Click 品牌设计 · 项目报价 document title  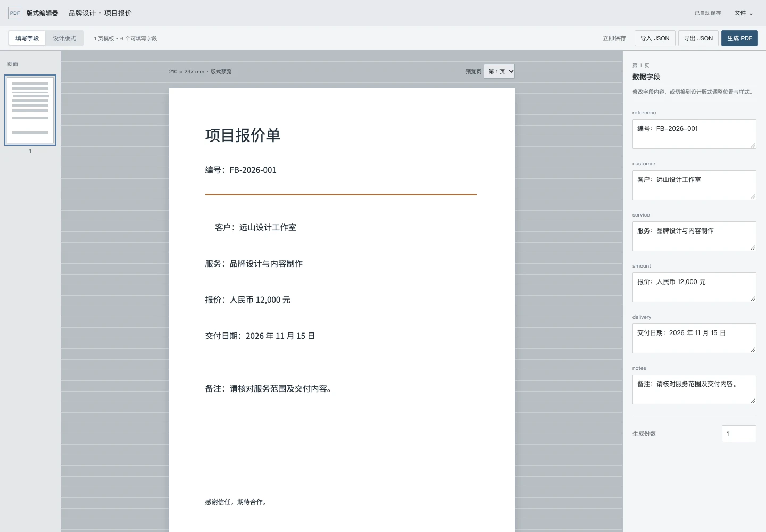pos(100,13)
